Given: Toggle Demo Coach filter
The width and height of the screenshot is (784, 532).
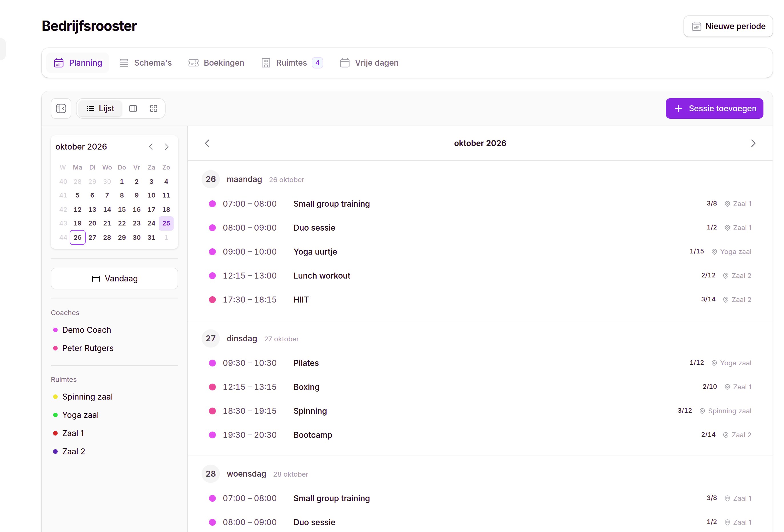Looking at the screenshot, I should (x=82, y=330).
